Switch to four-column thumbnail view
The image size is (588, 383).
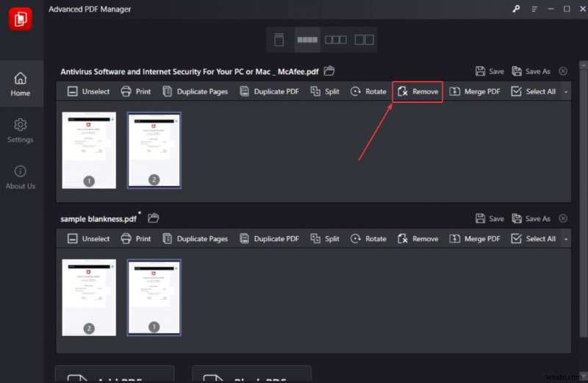tap(307, 40)
